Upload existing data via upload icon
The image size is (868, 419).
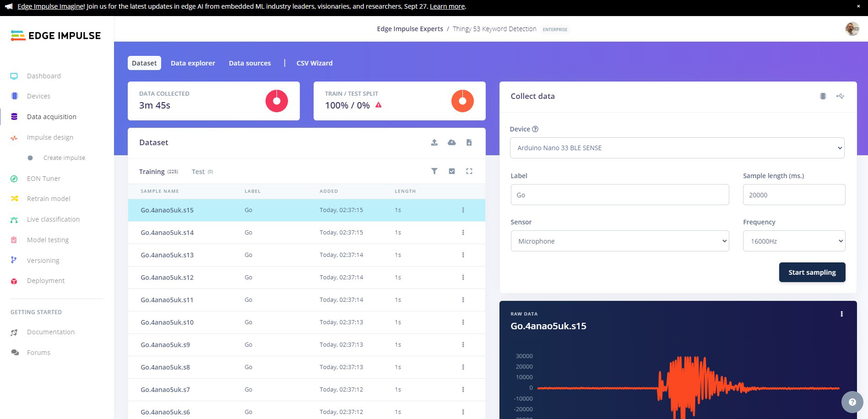pyautogui.click(x=434, y=142)
